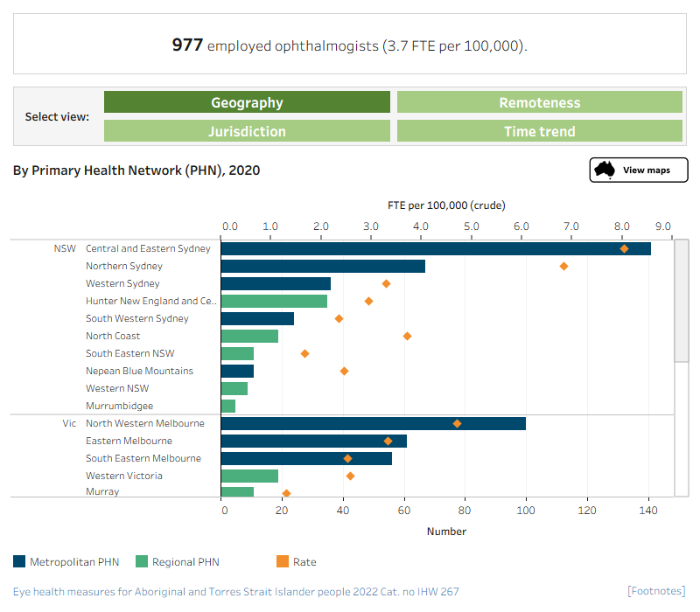700x612 pixels.
Task: Click the 'Vic' state group label
Action: 69,423
